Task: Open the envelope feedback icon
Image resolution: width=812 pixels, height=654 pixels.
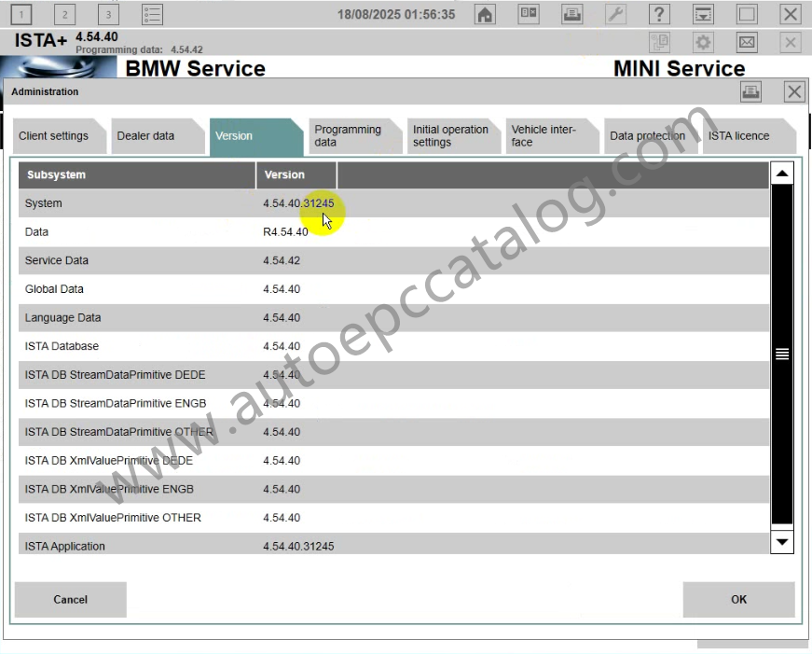Action: (747, 42)
